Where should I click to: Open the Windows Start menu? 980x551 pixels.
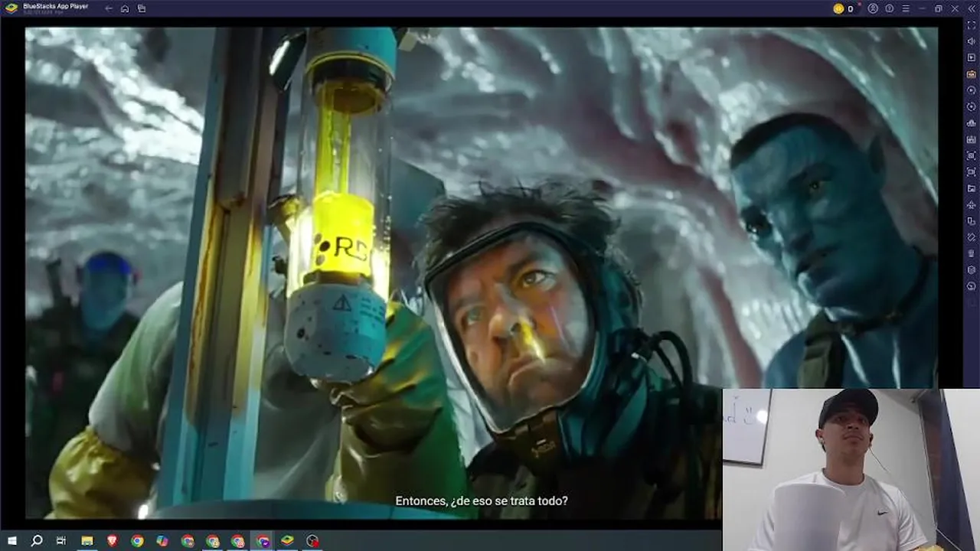click(12, 541)
